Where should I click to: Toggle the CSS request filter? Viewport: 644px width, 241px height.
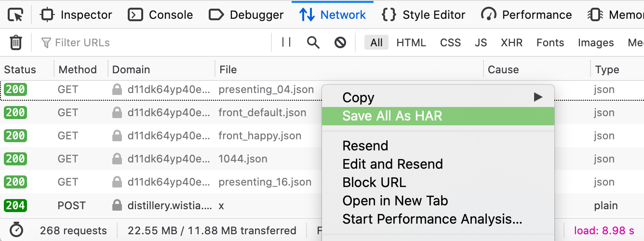[450, 43]
